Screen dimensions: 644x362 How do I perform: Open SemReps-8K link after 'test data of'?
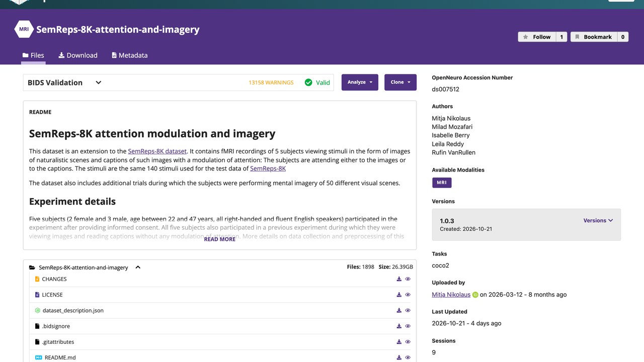point(268,168)
